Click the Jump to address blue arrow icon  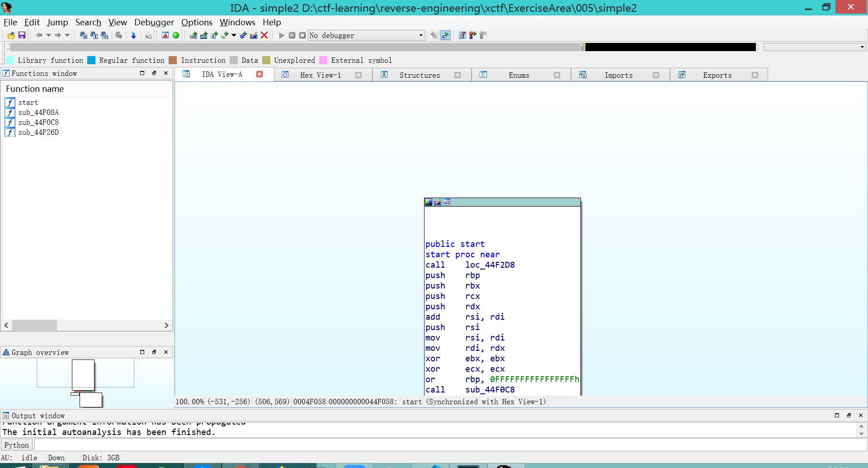click(133, 35)
